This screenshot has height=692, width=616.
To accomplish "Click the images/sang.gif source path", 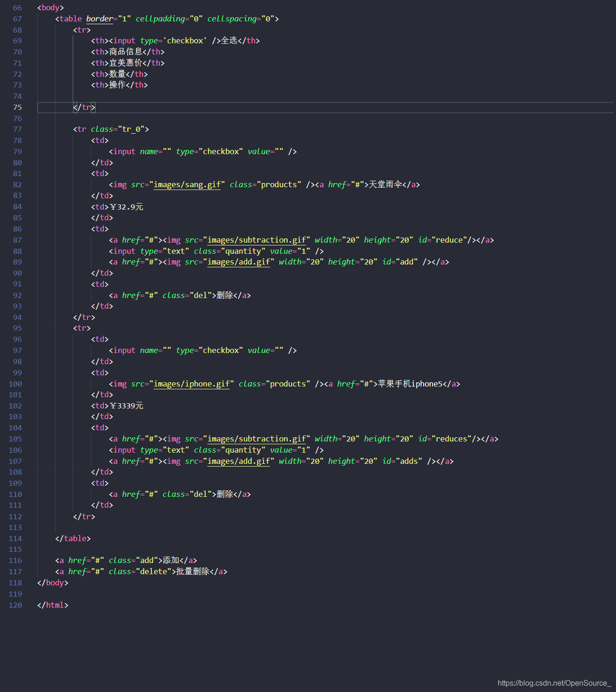I will 187,184.
